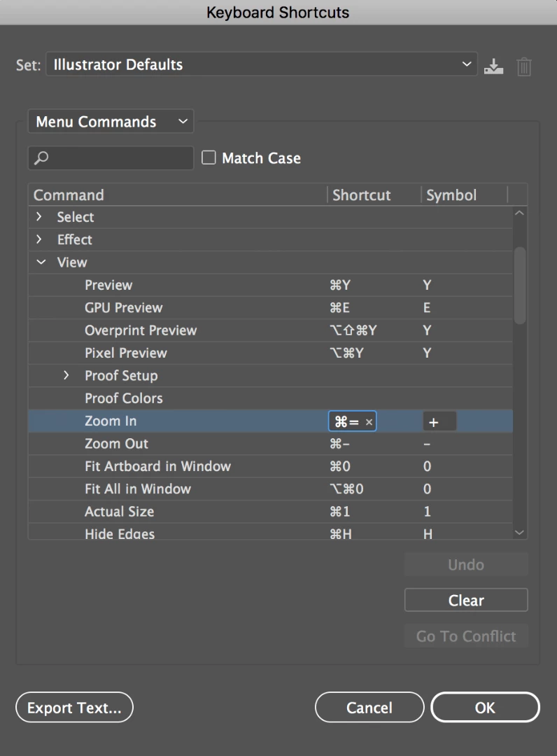Expand the Effect command group
This screenshot has width=557, height=756.
click(39, 239)
